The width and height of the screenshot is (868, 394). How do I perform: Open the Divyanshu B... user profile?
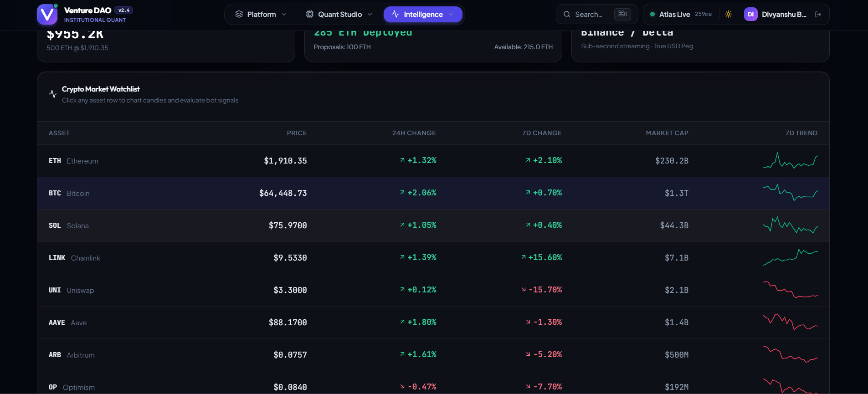point(775,15)
